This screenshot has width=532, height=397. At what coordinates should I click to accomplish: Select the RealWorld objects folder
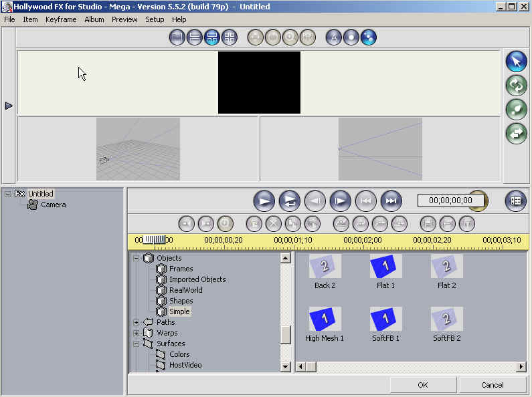pos(185,290)
